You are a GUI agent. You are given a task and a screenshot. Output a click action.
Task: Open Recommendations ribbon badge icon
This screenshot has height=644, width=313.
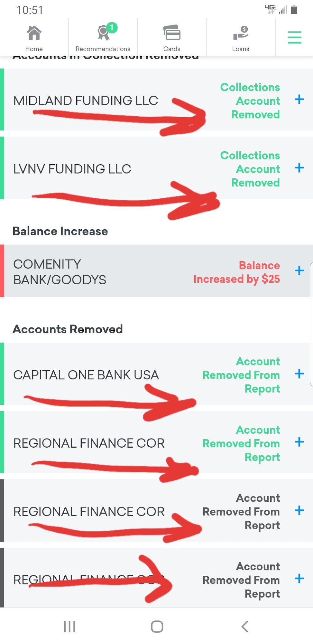pos(104,33)
